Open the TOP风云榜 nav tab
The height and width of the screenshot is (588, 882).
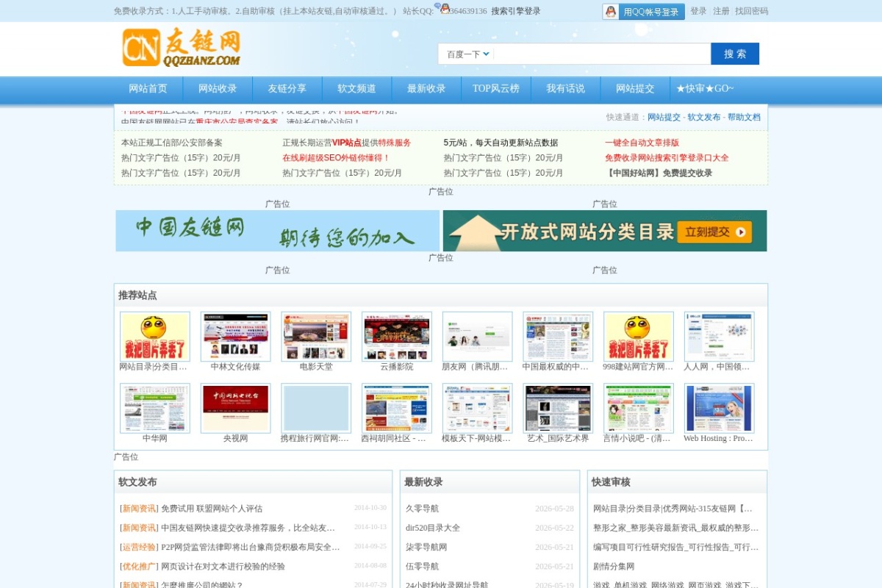pyautogui.click(x=496, y=89)
